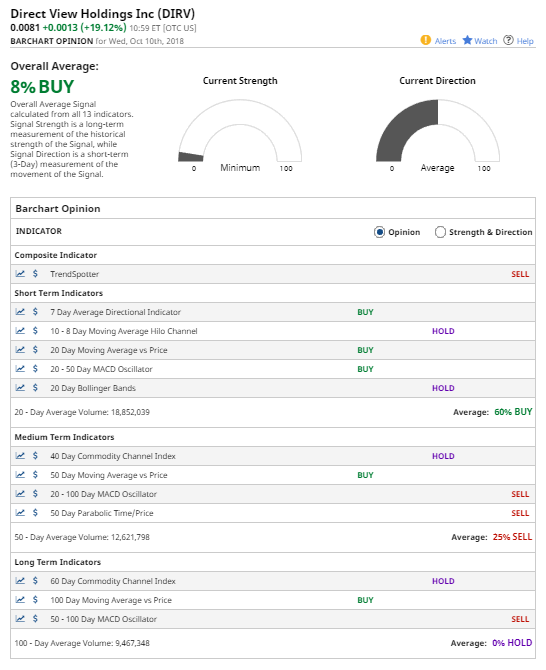
Task: Click Short Term Indicators heading
Action: pyautogui.click(x=59, y=293)
